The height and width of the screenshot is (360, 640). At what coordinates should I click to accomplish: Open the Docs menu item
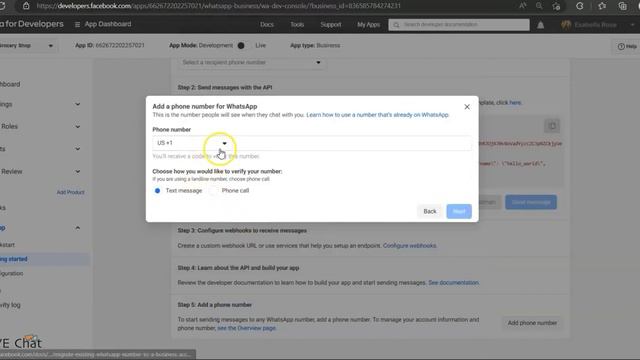click(267, 24)
